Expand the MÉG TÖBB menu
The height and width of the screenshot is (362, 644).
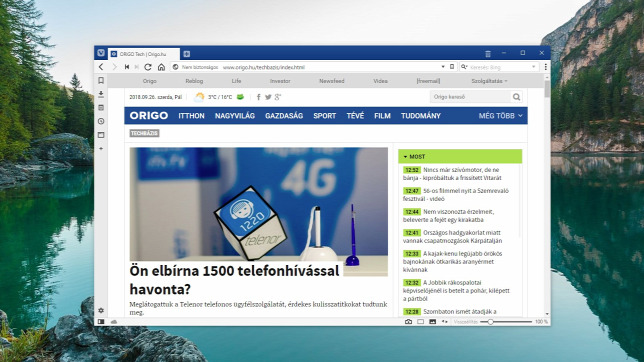pyautogui.click(x=500, y=116)
